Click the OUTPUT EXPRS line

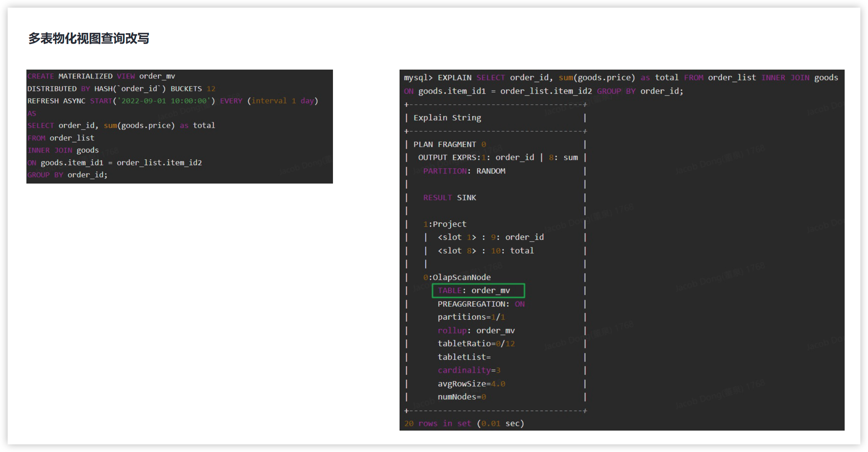498,158
